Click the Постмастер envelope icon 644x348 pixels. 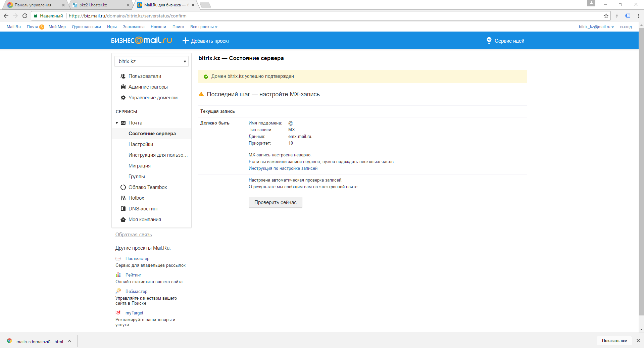click(118, 259)
